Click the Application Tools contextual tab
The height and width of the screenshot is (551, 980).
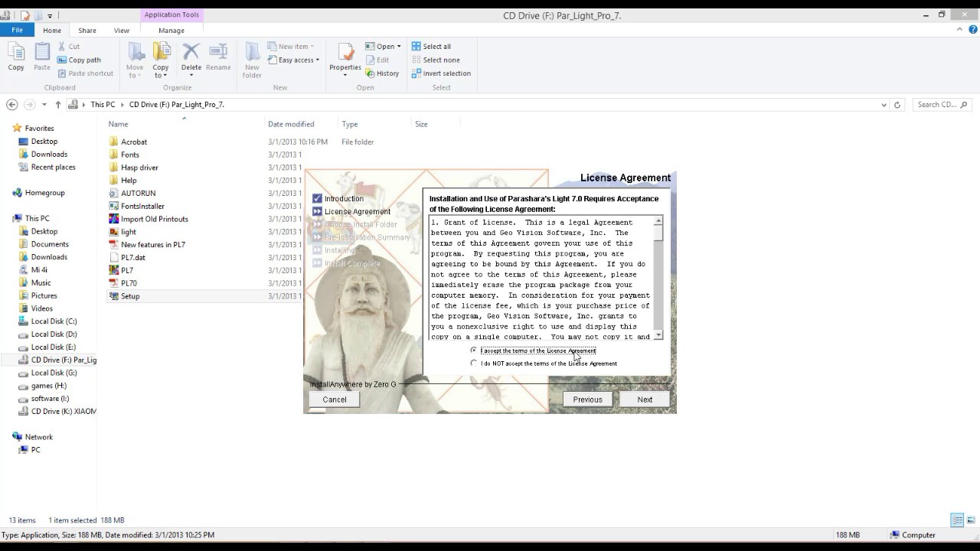[171, 15]
